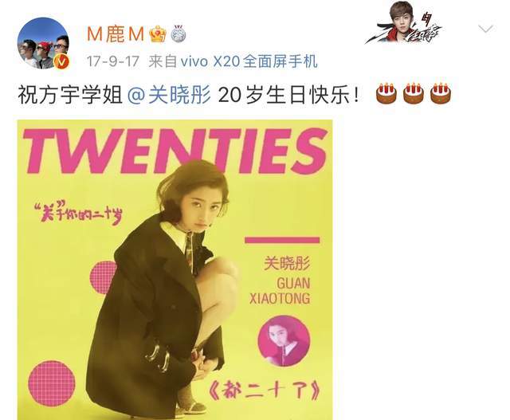Click the silver medal badge icon

(x=178, y=33)
